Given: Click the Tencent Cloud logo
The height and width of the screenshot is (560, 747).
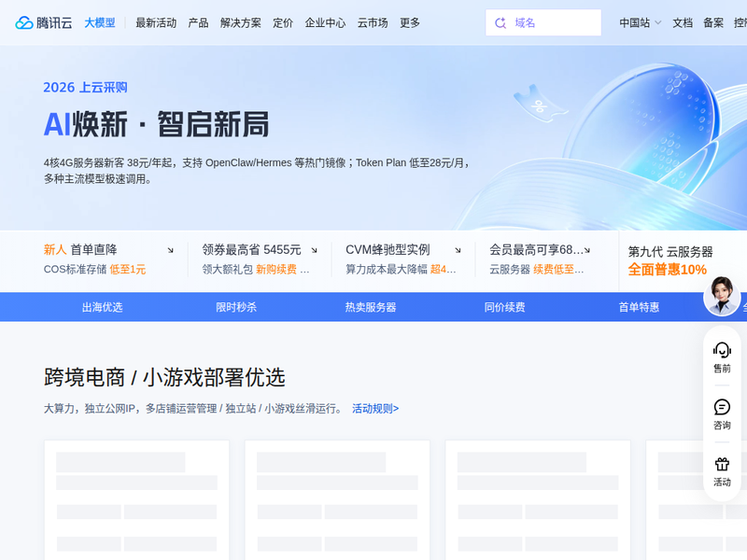Looking at the screenshot, I should pos(43,22).
